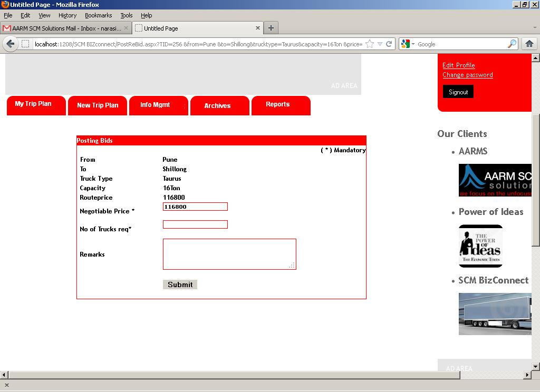Open the Edit Profile link
The image size is (540, 392).
(x=458, y=65)
